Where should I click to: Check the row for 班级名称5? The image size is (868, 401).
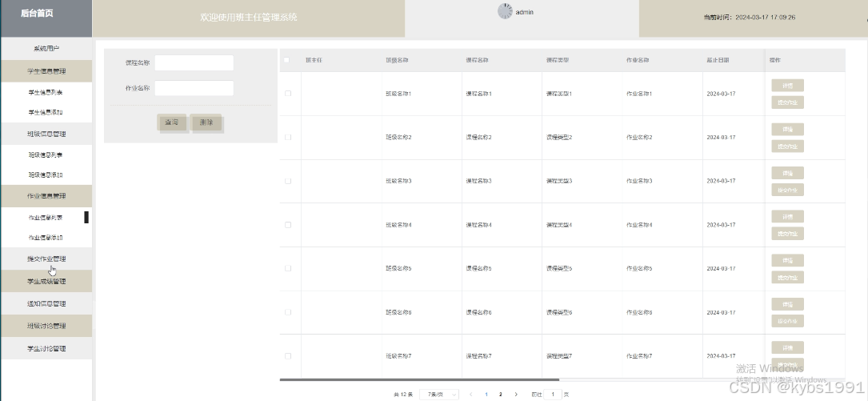point(288,268)
